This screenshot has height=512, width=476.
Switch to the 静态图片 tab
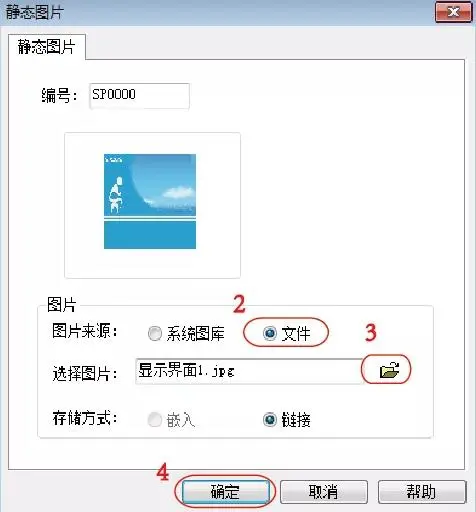[47, 47]
